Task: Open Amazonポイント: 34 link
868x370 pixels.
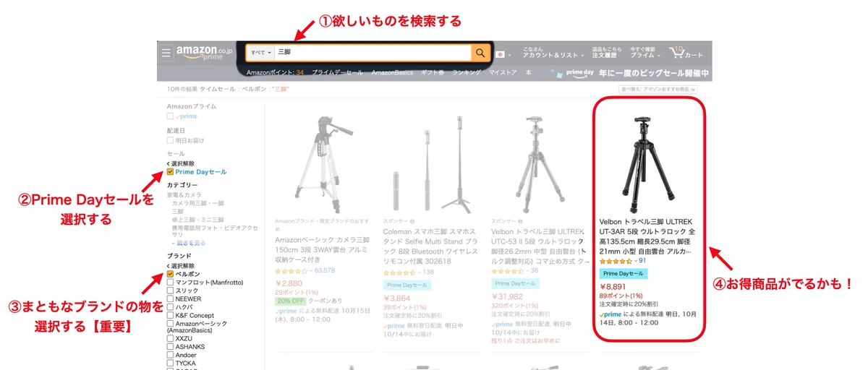Action: click(x=275, y=73)
